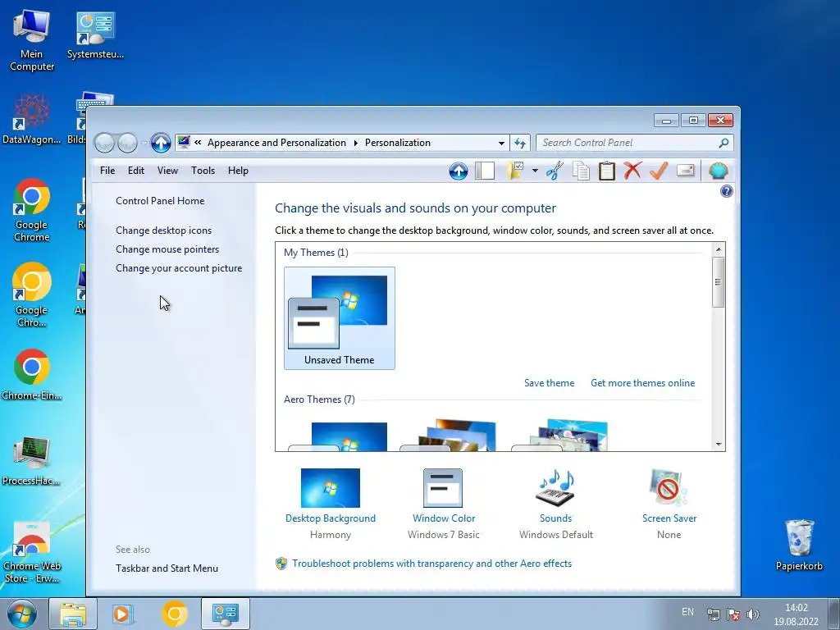Click the Copy pages icon
Image resolution: width=840 pixels, height=630 pixels.
click(x=581, y=171)
